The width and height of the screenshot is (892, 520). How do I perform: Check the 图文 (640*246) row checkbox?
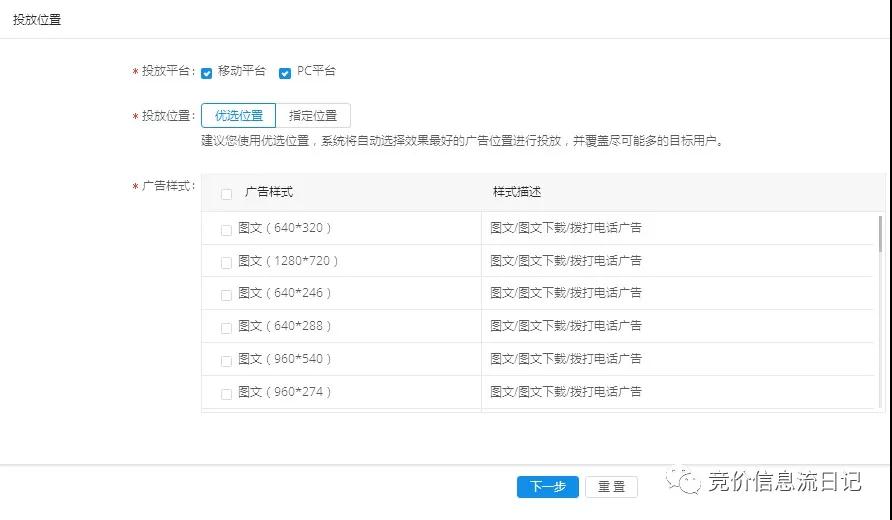(x=226, y=295)
